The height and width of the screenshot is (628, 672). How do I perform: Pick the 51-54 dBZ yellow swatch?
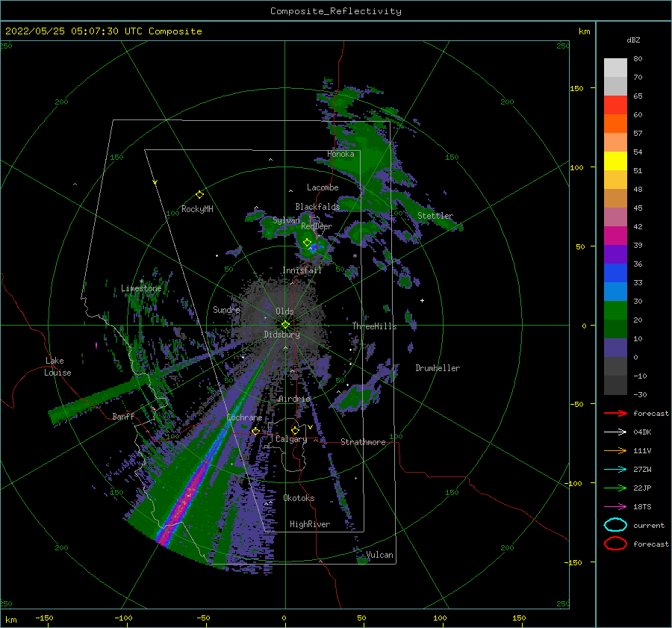pyautogui.click(x=615, y=161)
